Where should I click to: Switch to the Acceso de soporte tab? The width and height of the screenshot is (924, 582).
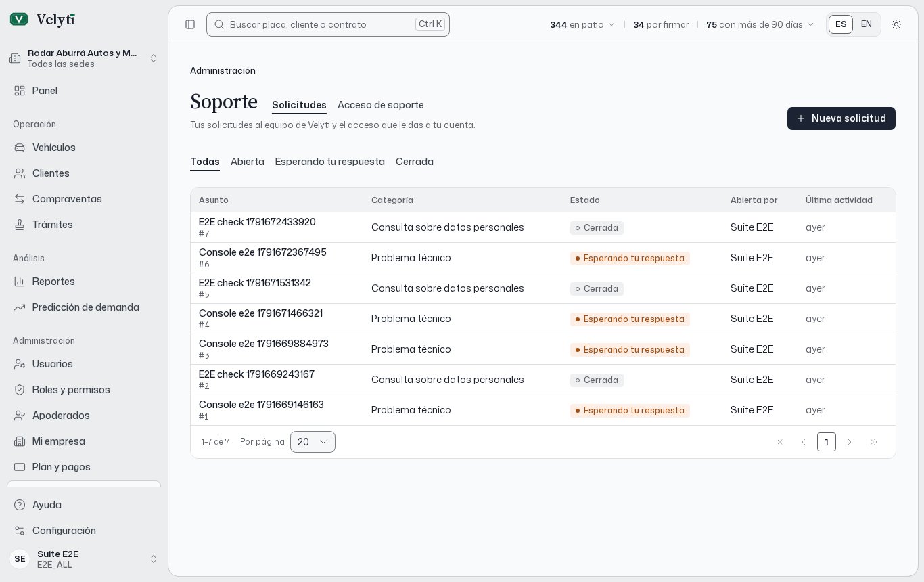[x=381, y=105]
